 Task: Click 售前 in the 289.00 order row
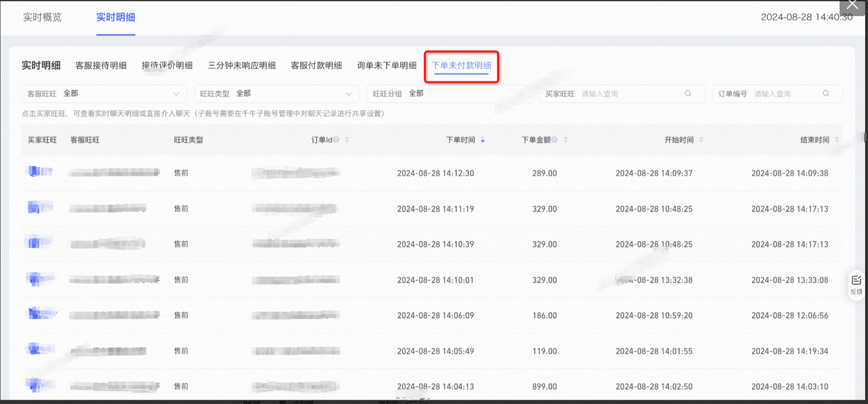181,173
